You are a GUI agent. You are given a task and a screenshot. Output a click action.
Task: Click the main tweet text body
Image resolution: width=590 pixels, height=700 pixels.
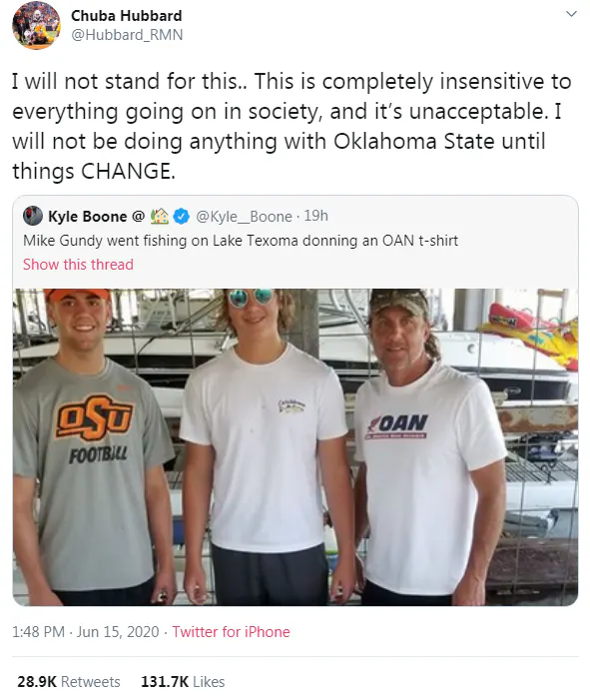[x=292, y=126]
